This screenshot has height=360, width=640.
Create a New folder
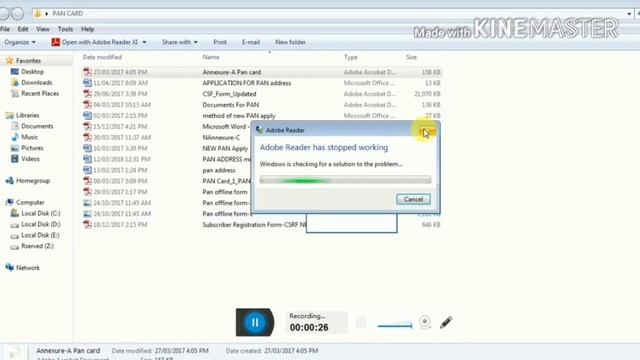pos(290,42)
